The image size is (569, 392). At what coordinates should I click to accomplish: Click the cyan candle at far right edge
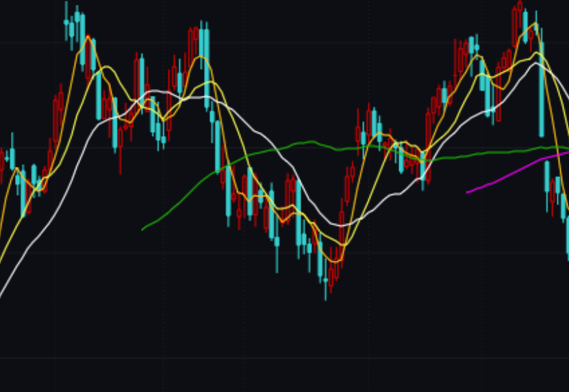(567, 236)
